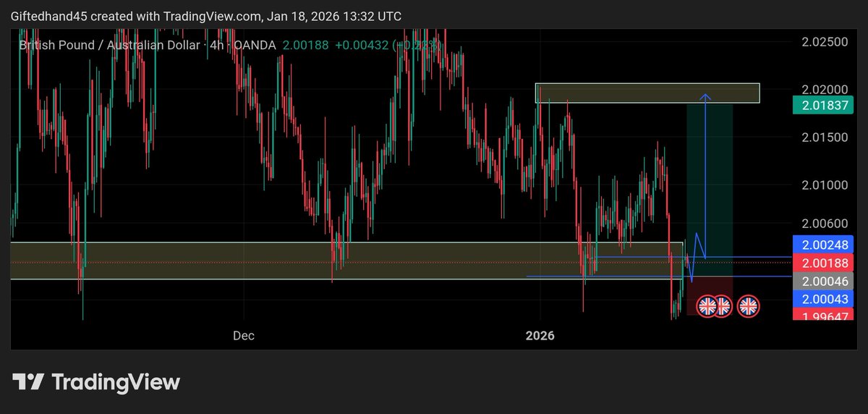This screenshot has width=868, height=414.
Task: Click the 2.00600 price axis tick
Action: click(825, 224)
